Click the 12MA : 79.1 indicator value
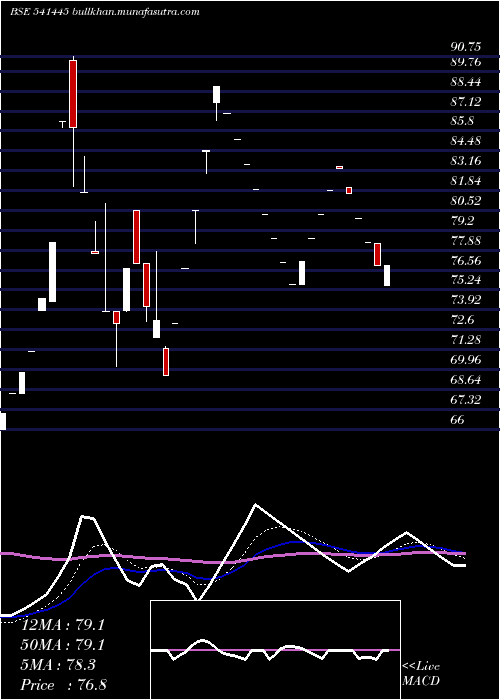This screenshot has width=500, height=700. click(x=63, y=625)
